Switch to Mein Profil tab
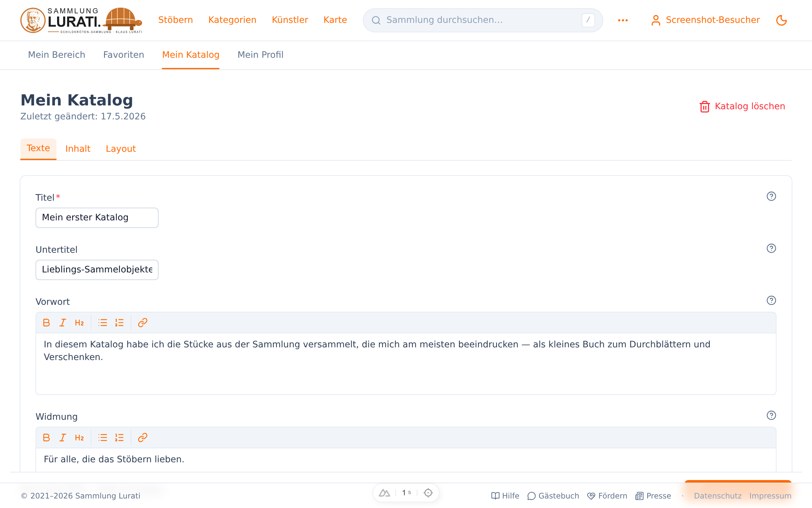 pyautogui.click(x=260, y=55)
